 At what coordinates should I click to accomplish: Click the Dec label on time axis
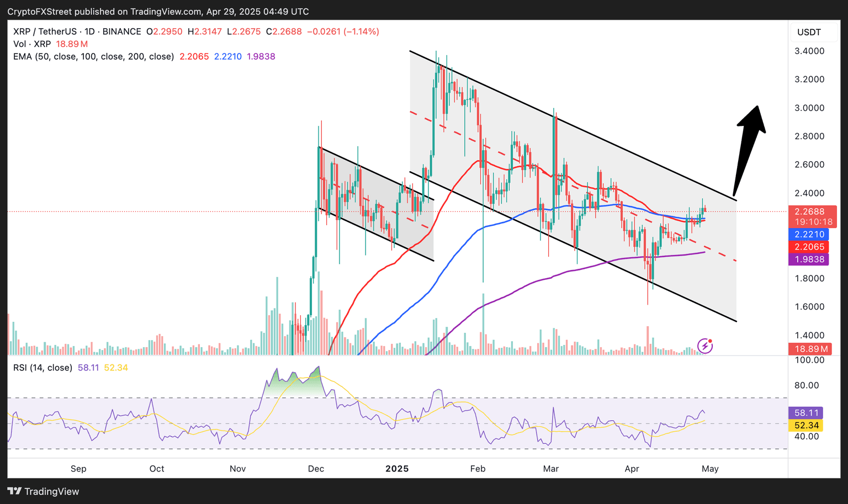[316, 469]
